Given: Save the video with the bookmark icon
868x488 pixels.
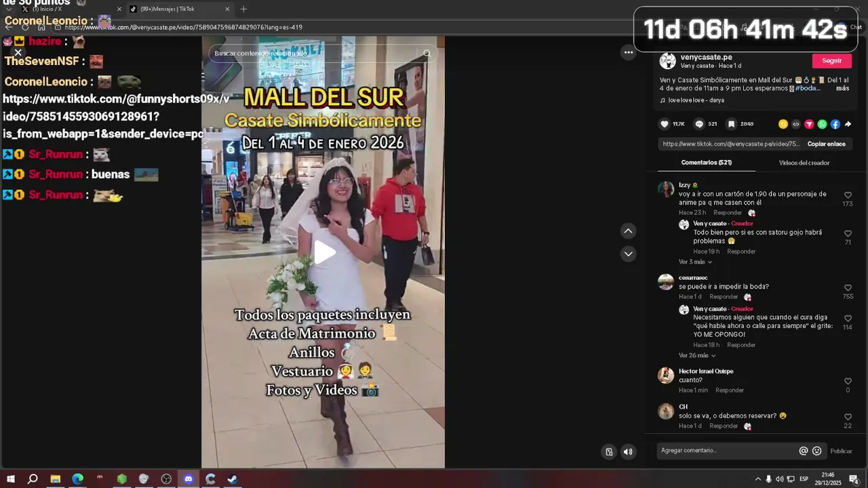Looking at the screenshot, I should pos(731,124).
